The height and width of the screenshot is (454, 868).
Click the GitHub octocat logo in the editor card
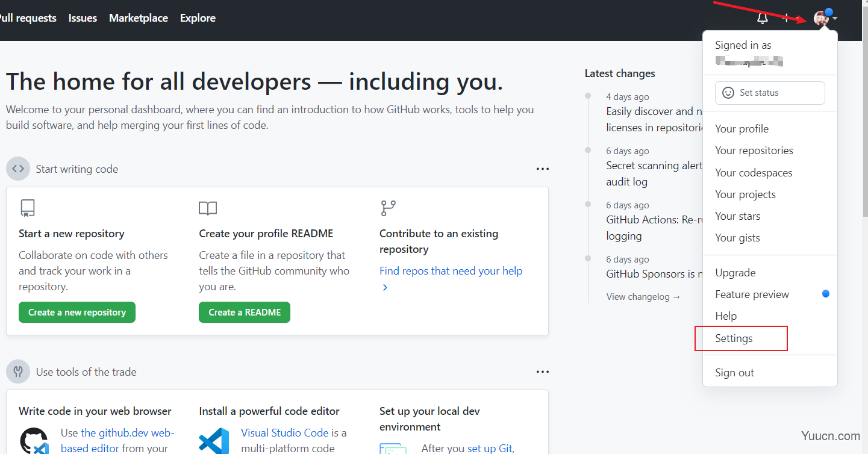pos(34,441)
